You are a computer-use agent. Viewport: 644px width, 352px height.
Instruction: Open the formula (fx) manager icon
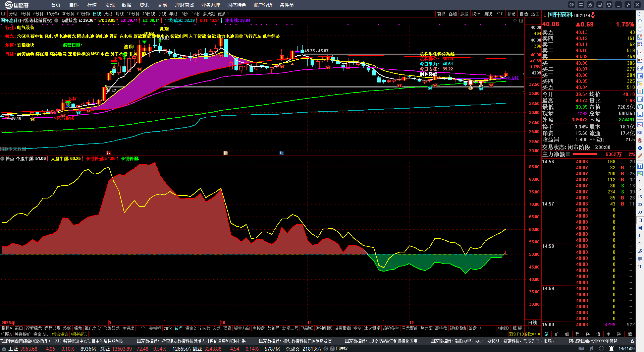[x=590, y=5]
